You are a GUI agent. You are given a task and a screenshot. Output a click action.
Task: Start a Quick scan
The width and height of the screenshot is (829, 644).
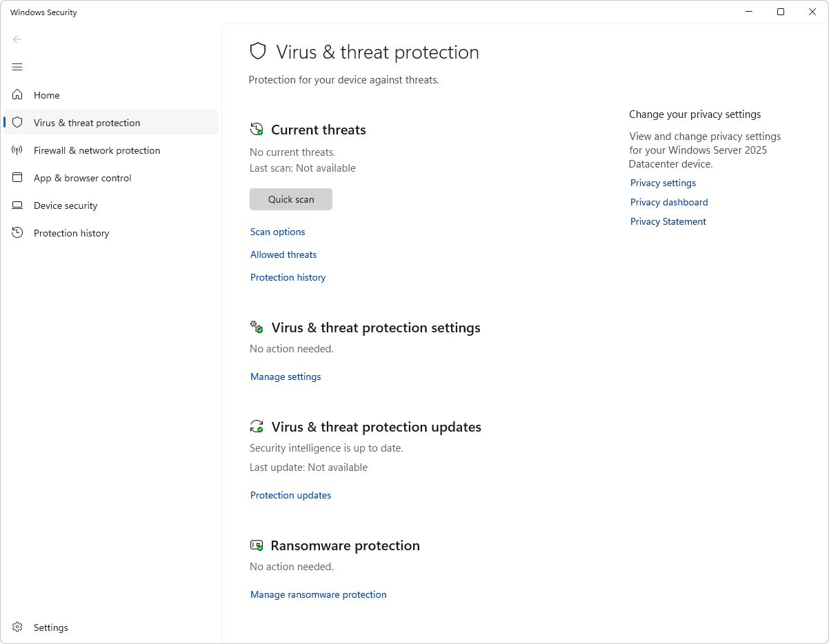tap(291, 199)
